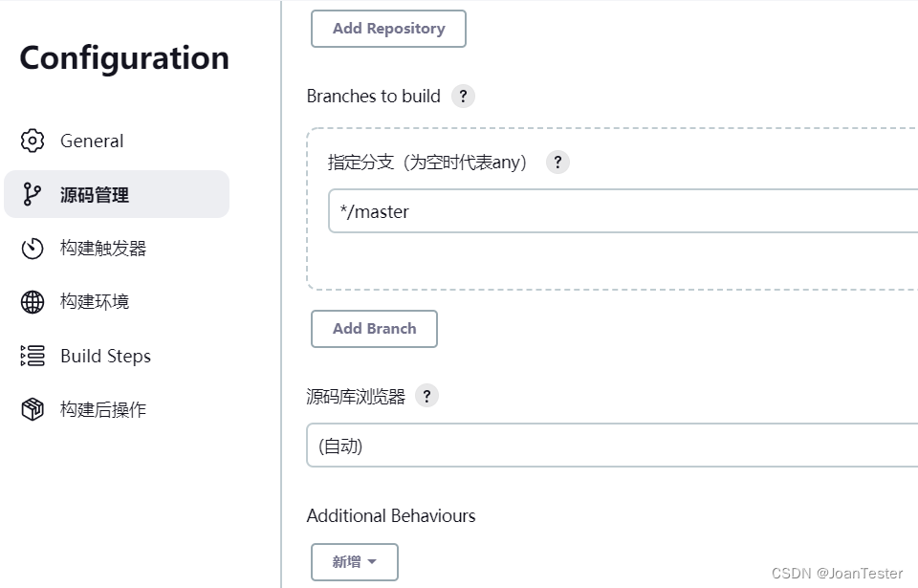This screenshot has height=588, width=918.
Task: Click the Build Steps list icon
Action: tap(33, 356)
